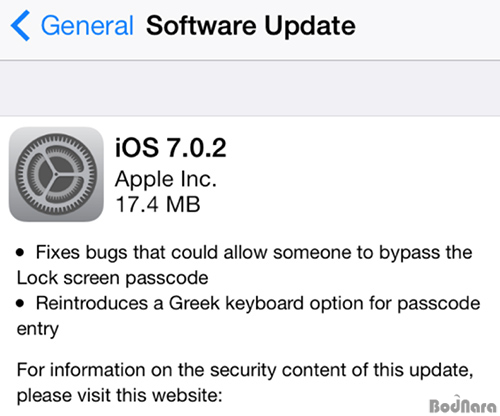Click the word "Greek" in the notes
This screenshot has height=416, width=500.
[194, 303]
